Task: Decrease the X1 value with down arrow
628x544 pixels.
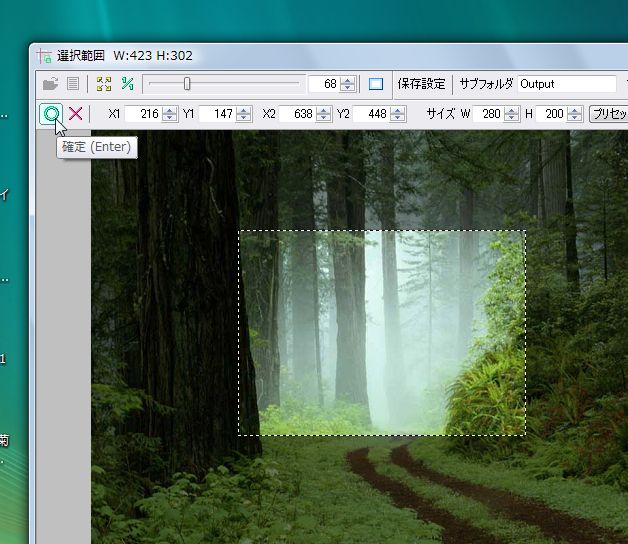Action: click(x=169, y=118)
